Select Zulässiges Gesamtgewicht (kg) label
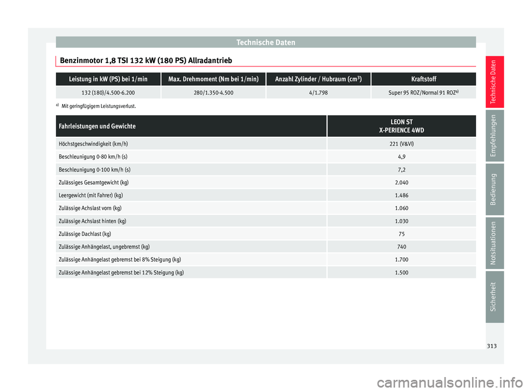 tap(94, 183)
